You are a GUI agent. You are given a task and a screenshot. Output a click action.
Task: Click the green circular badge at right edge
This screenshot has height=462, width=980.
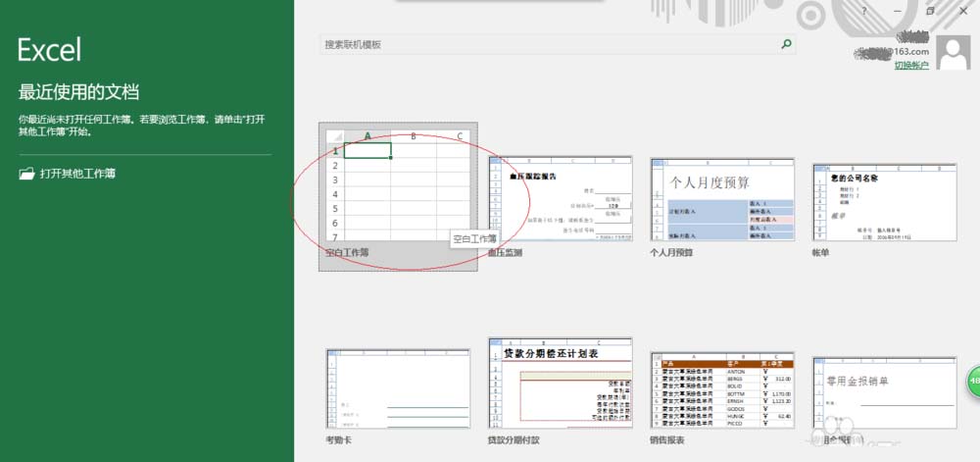(x=972, y=381)
